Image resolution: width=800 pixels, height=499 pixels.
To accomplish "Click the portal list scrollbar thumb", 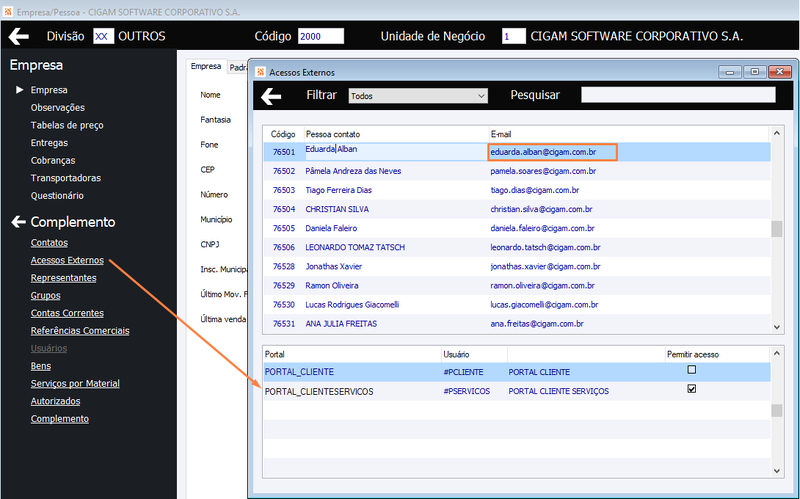I will 777,410.
